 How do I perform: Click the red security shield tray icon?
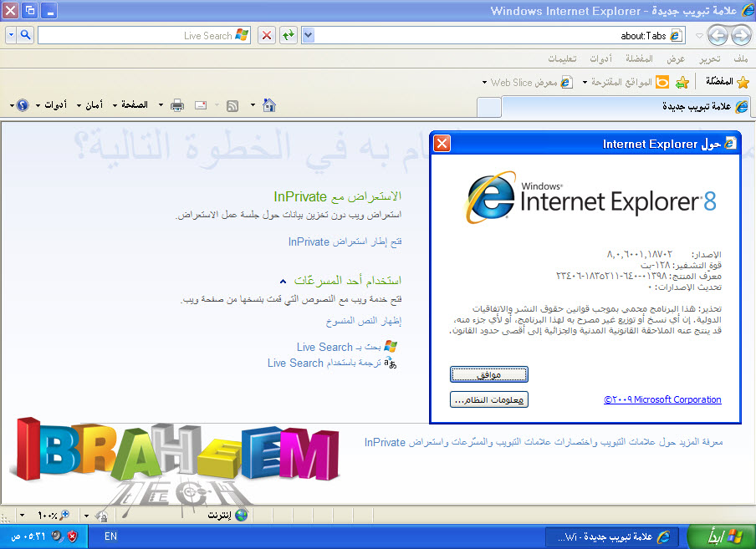72,536
